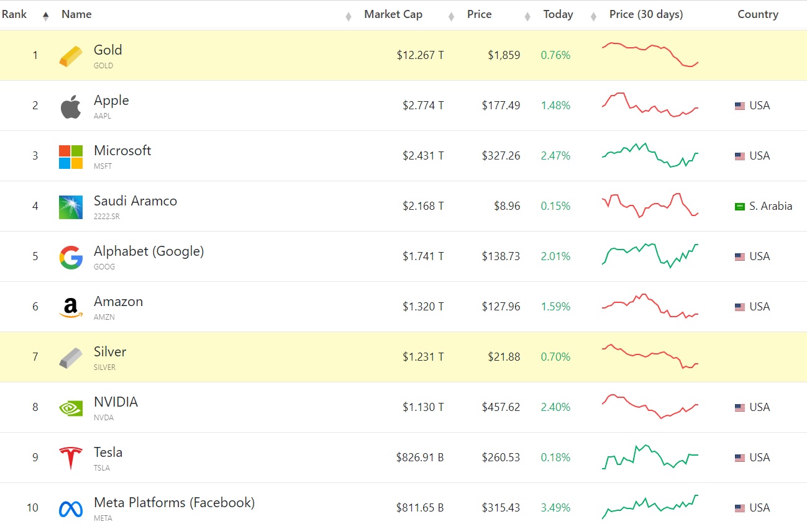Click the Price column header
This screenshot has height=532, width=807.
pos(480,14)
